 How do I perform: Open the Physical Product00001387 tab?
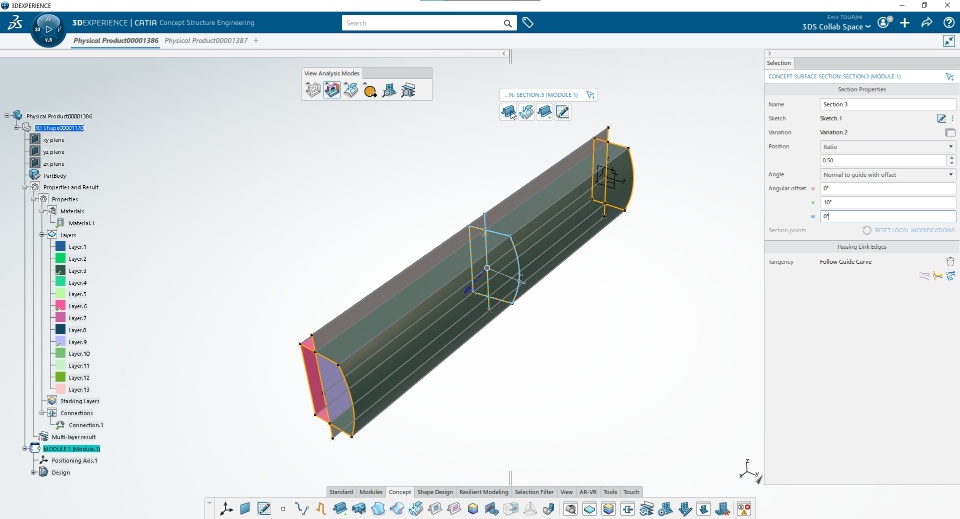click(206, 40)
